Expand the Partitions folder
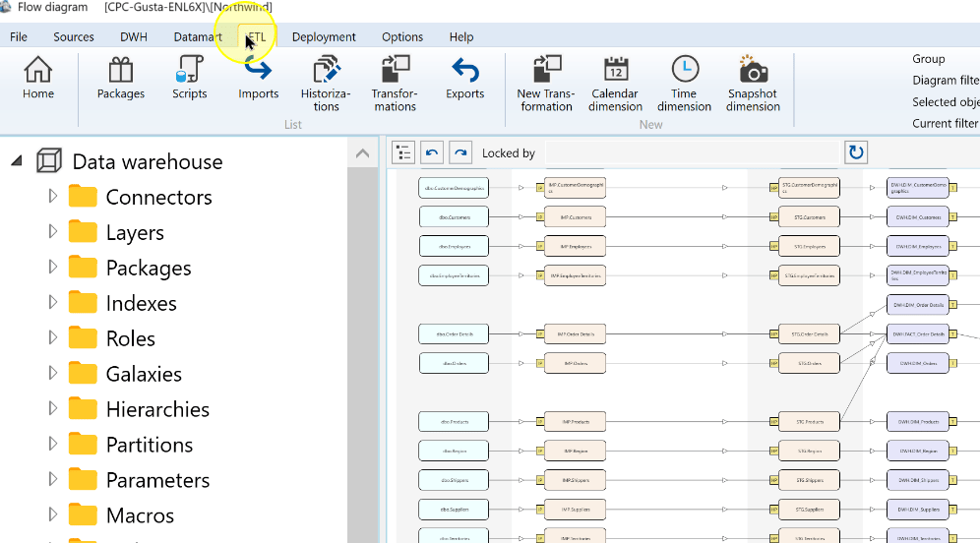The image size is (980, 543). click(x=53, y=444)
